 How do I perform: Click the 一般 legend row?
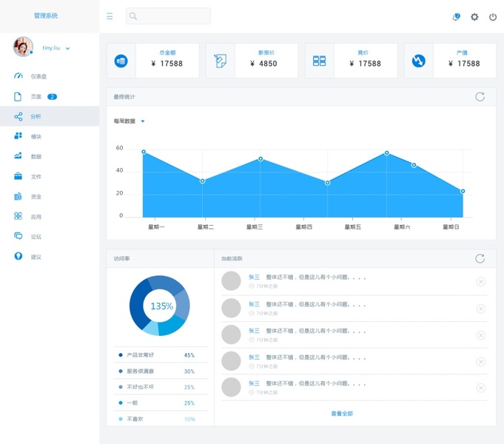point(161,403)
